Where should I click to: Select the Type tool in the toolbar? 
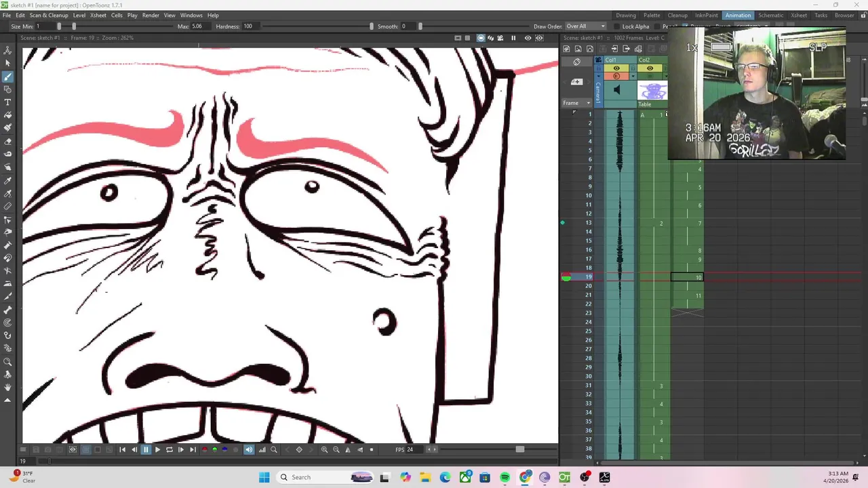click(7, 102)
